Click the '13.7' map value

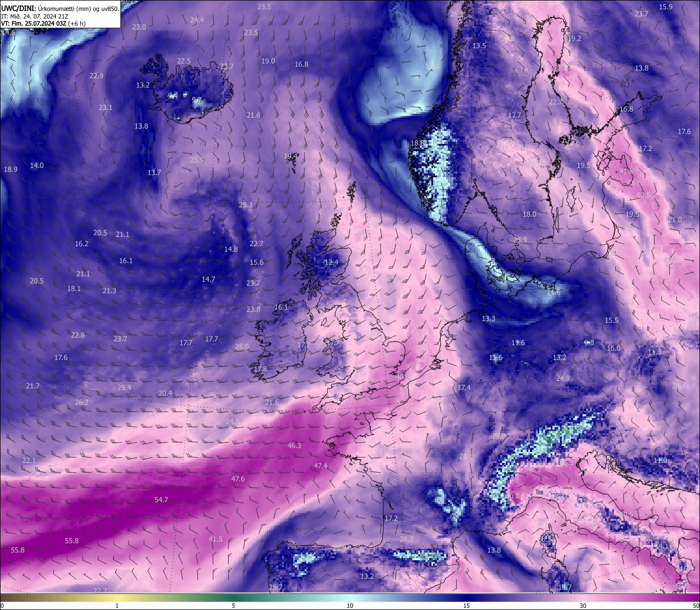[154, 173]
